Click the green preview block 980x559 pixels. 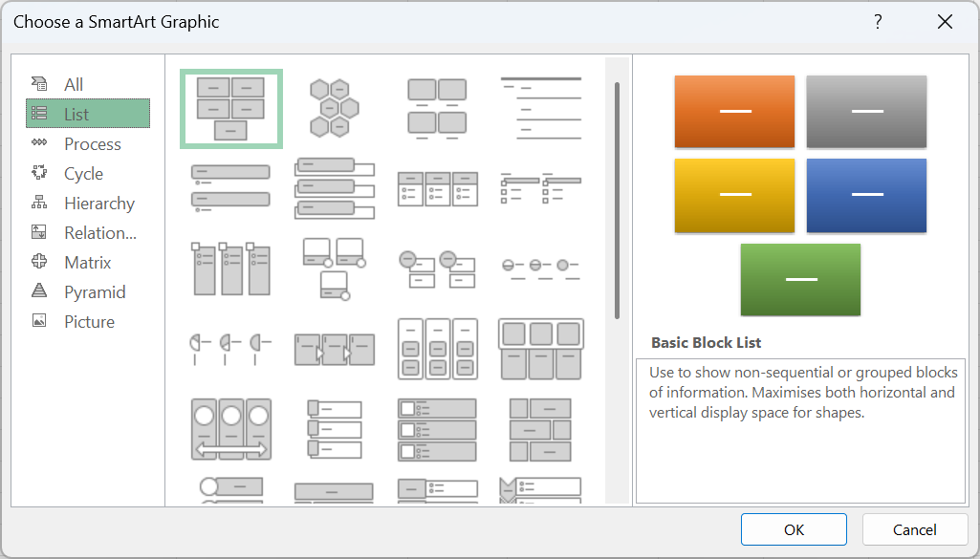800,280
